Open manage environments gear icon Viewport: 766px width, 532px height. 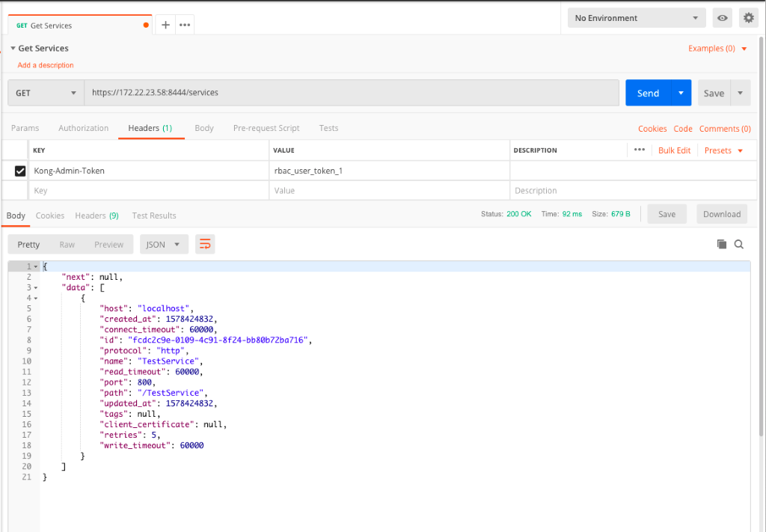coord(748,18)
